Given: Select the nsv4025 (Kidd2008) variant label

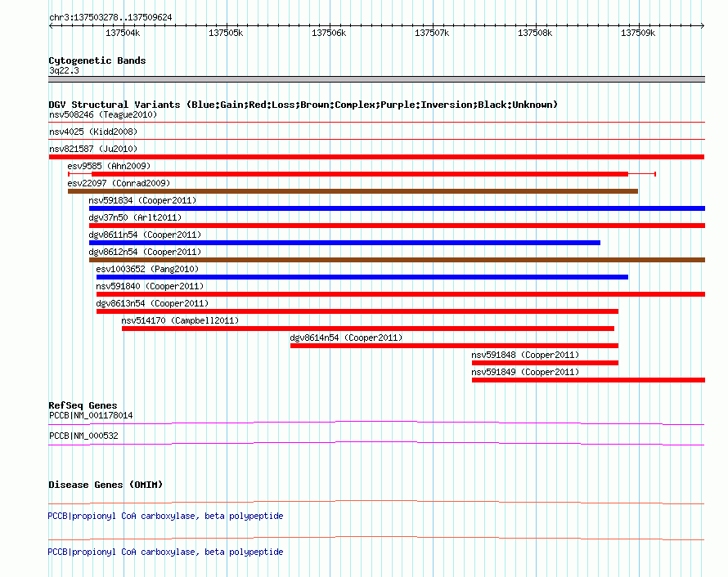Looking at the screenshot, I should pyautogui.click(x=93, y=132).
